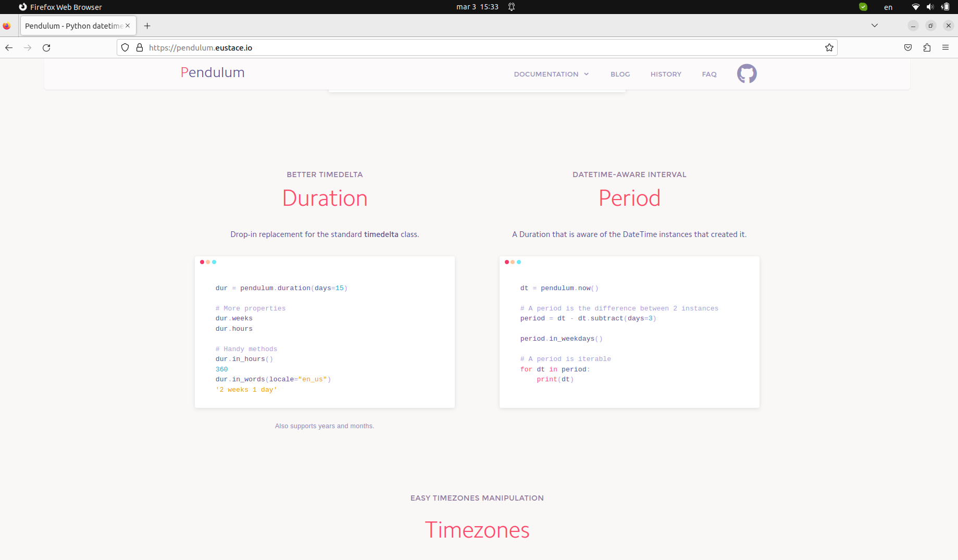Click the red dot on the Duration code window

click(202, 262)
